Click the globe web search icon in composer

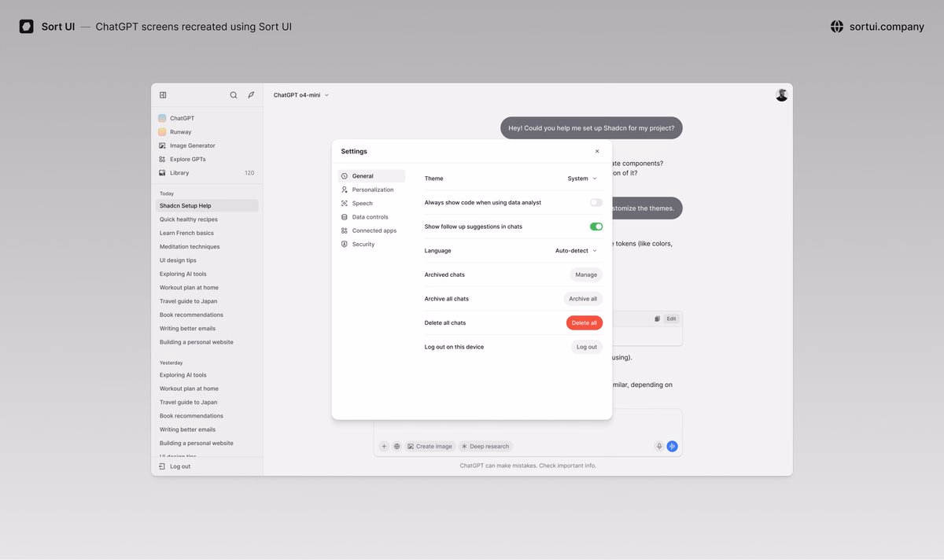(x=397, y=446)
